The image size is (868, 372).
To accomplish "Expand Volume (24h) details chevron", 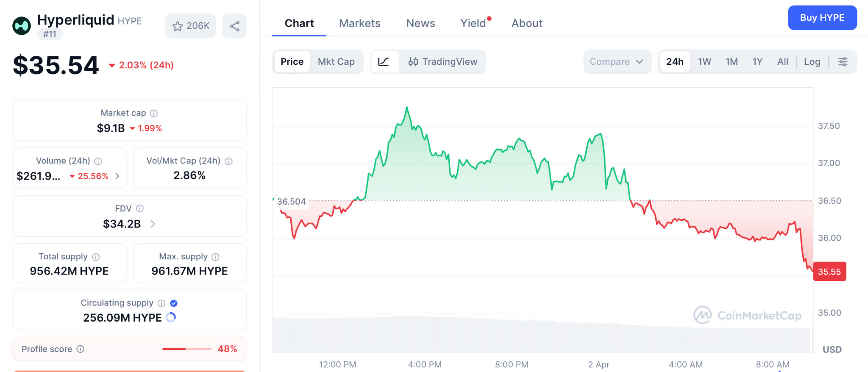I will point(117,176).
